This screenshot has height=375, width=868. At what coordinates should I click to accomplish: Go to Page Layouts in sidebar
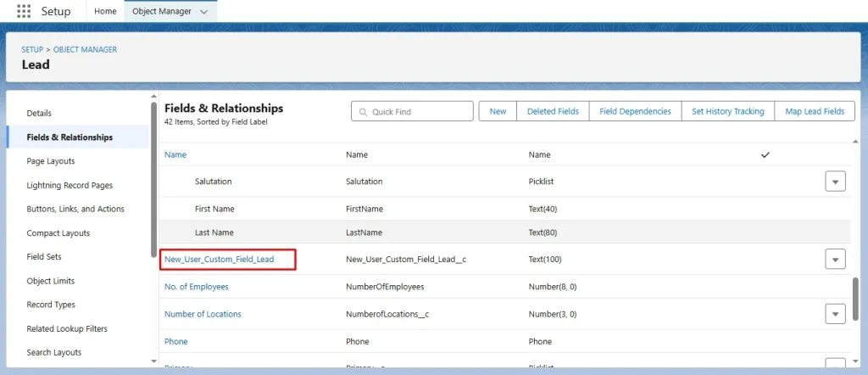coord(51,161)
